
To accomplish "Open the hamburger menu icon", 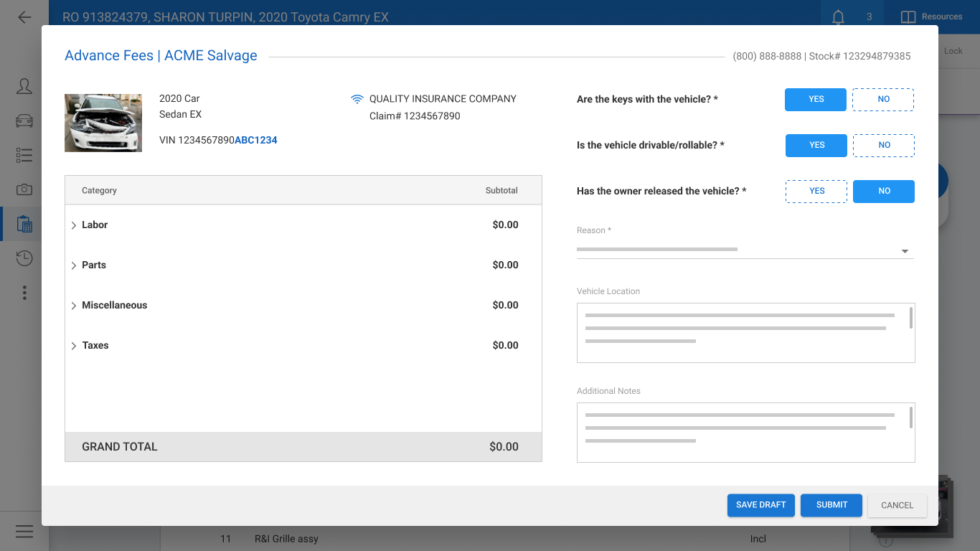I will (24, 532).
